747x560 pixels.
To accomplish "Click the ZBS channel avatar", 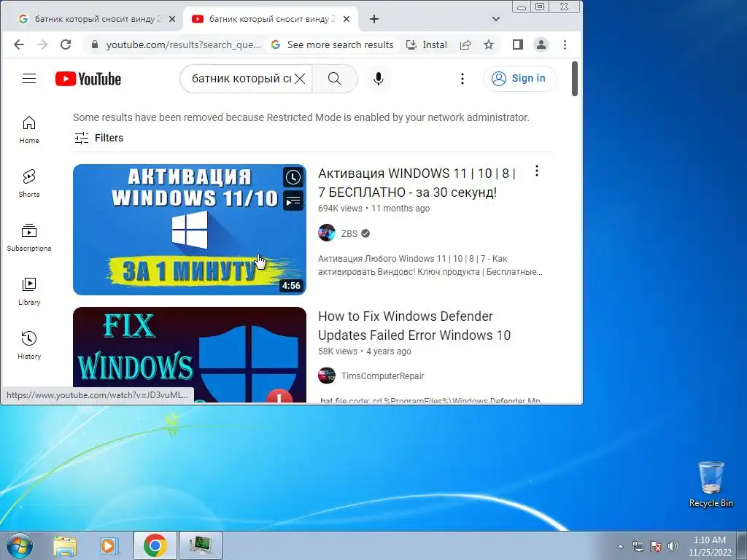I will click(x=327, y=233).
